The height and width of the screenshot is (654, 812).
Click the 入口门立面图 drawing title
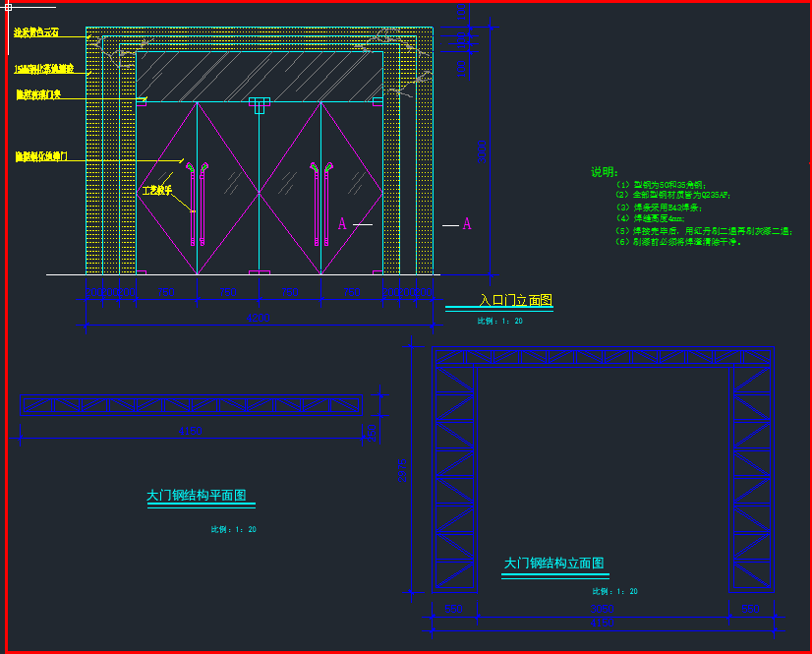click(515, 300)
